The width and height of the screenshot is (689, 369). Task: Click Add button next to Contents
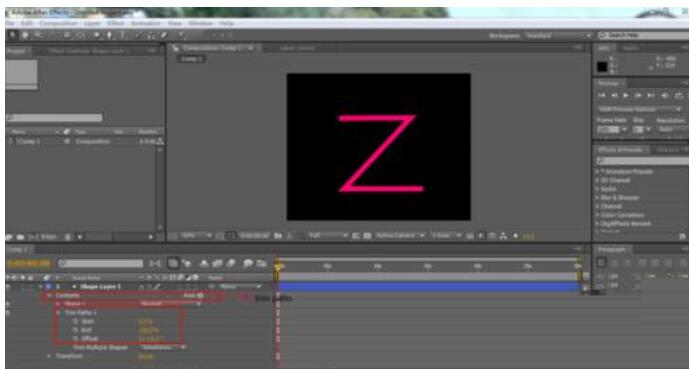coord(193,296)
